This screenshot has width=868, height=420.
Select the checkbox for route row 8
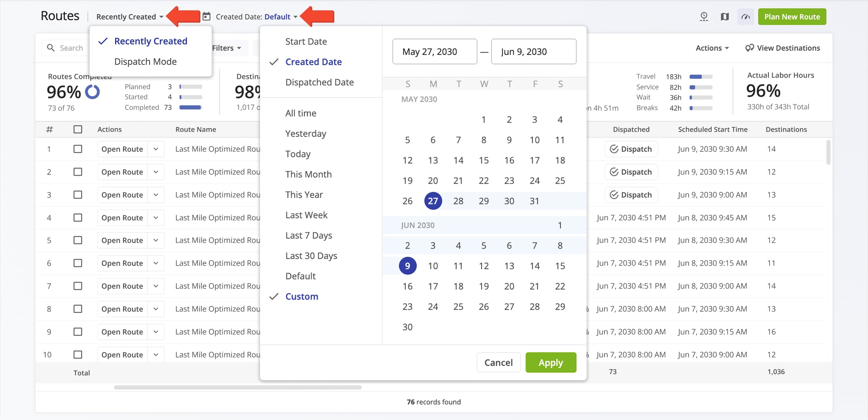click(x=78, y=309)
